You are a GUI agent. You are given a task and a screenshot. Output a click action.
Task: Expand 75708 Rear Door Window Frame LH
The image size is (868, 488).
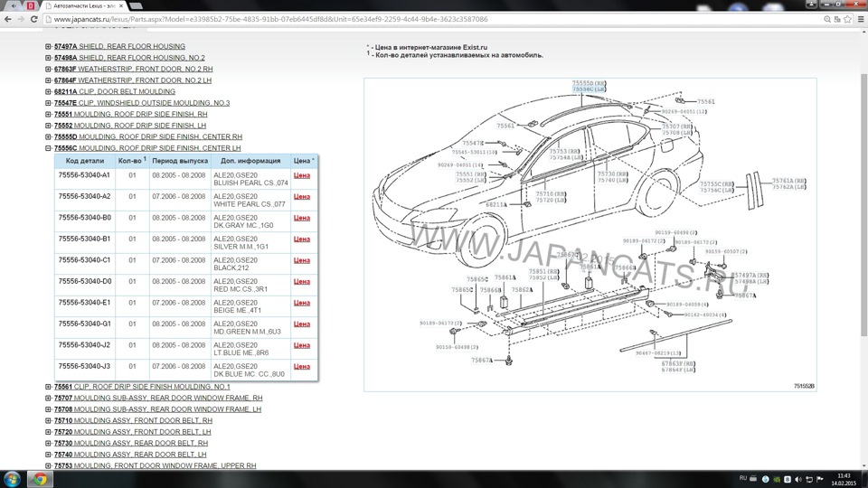(48, 409)
